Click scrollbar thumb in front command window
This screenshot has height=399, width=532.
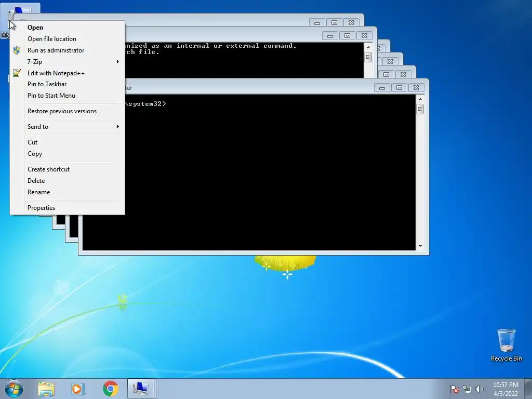tap(420, 109)
